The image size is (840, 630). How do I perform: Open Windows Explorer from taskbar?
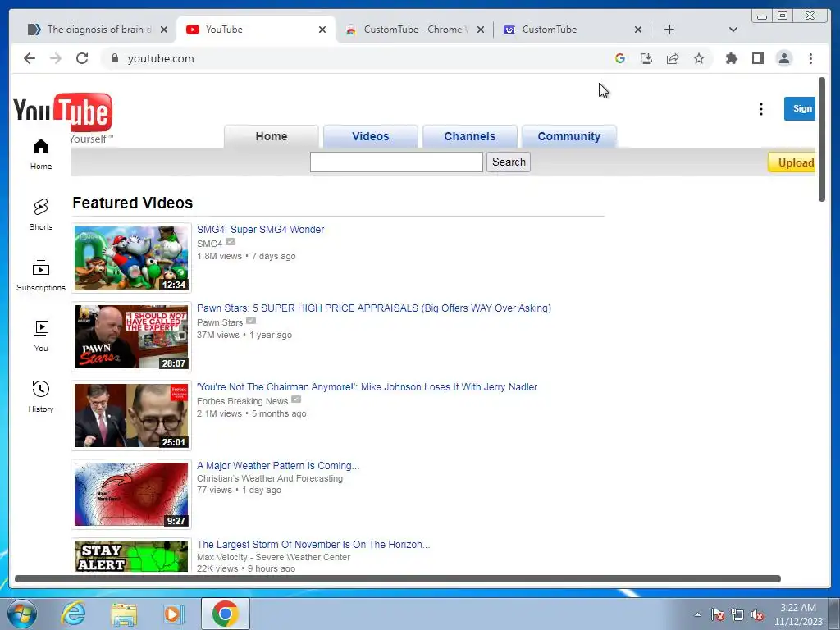tap(124, 614)
